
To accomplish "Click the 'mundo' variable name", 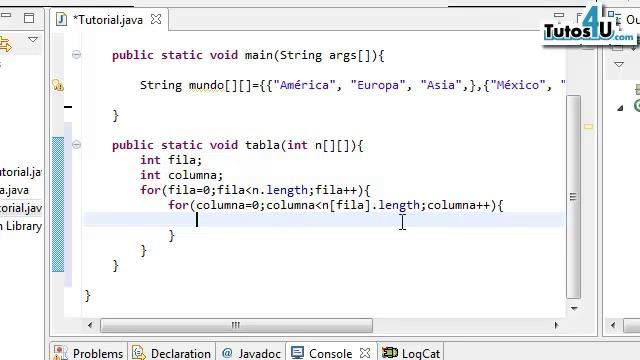I will [x=206, y=85].
